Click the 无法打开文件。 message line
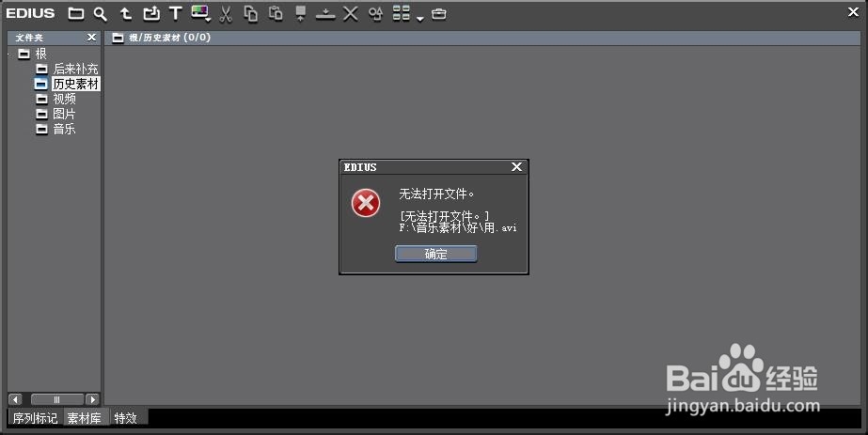The image size is (868, 435). coord(436,194)
